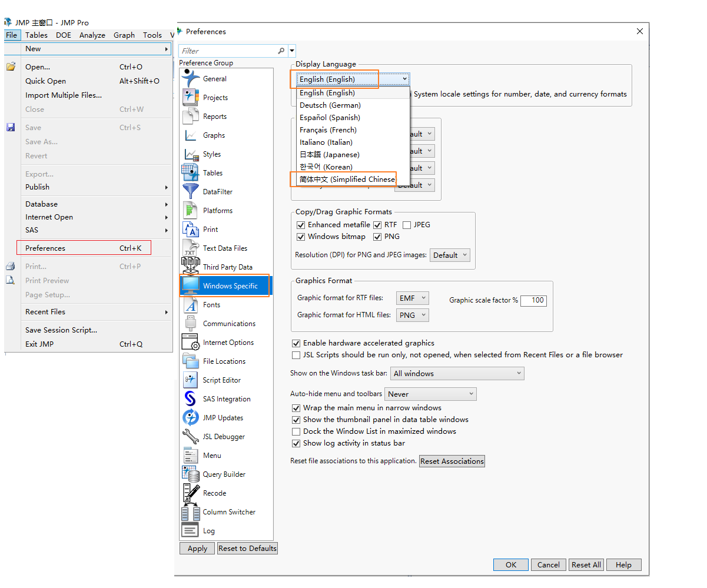
Task: Open the filter options dropdown arrow
Action: (x=293, y=51)
